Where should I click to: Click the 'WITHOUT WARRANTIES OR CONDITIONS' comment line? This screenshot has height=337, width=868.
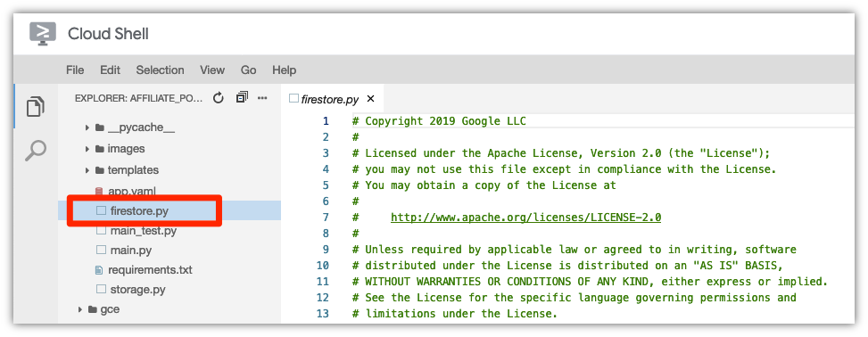(x=590, y=282)
